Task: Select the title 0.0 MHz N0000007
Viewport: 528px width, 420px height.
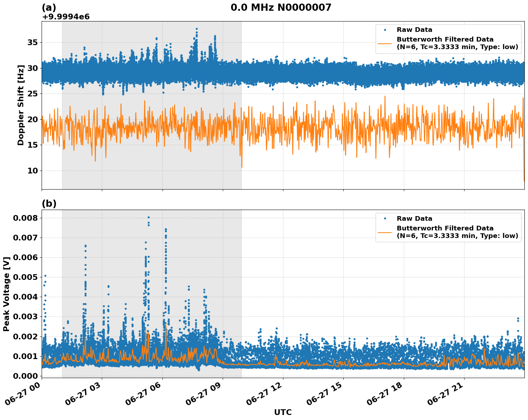Action: click(282, 6)
